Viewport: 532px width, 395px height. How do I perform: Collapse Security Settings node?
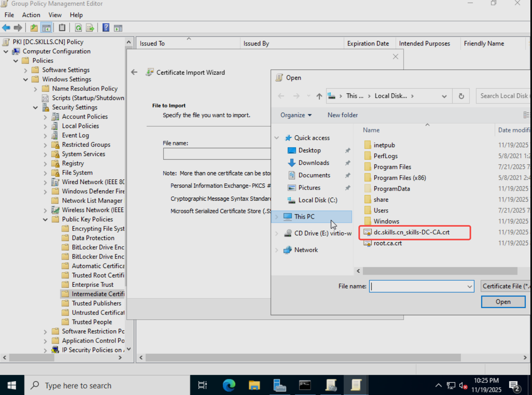35,107
